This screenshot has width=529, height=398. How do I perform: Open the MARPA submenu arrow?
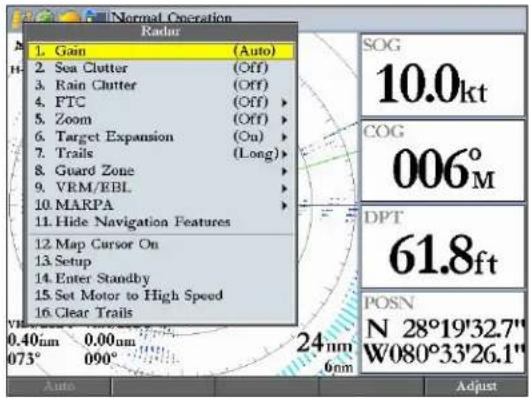284,205
